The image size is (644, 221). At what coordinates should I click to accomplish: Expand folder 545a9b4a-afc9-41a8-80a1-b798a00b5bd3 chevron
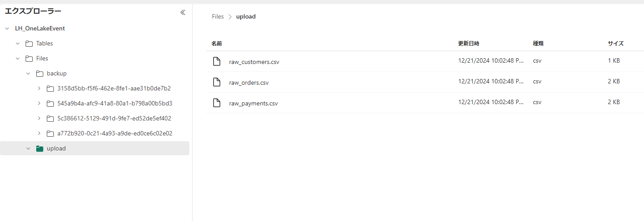[39, 104]
